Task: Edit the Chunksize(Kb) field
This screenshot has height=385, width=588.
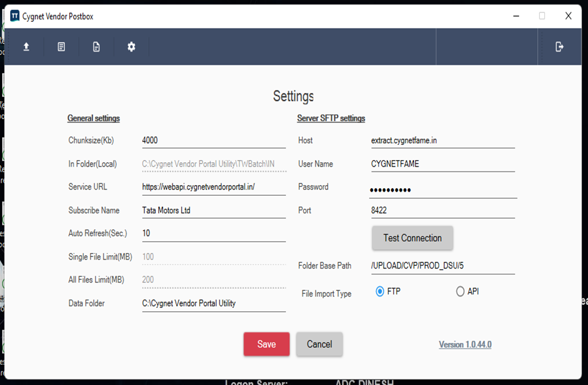Action: (x=214, y=140)
